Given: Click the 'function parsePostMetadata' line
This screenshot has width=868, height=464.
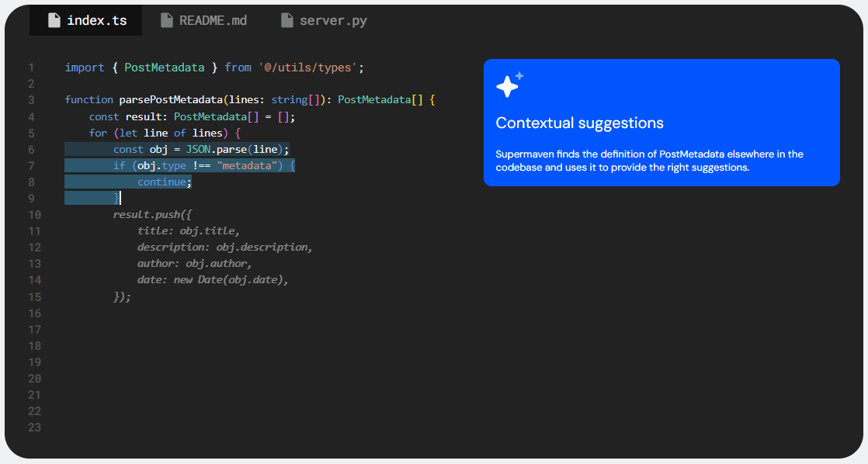Looking at the screenshot, I should pos(250,100).
